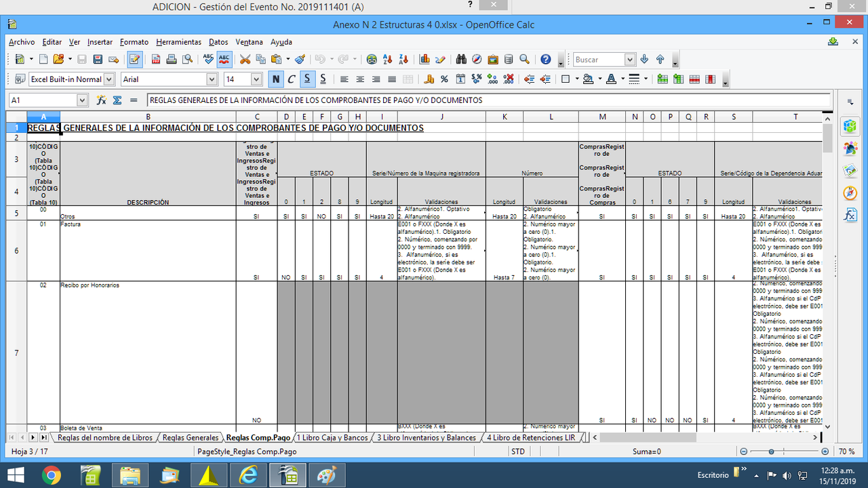
Task: Toggle Underline (S) formatting
Action: pyautogui.click(x=307, y=79)
